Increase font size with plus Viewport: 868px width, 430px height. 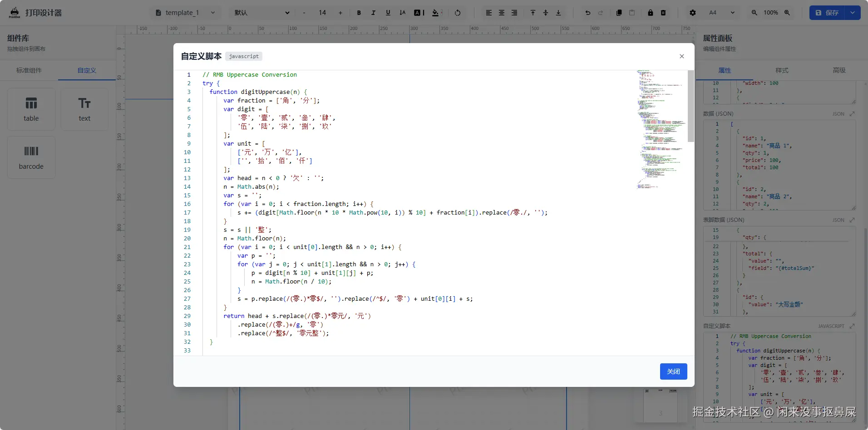[x=340, y=13]
